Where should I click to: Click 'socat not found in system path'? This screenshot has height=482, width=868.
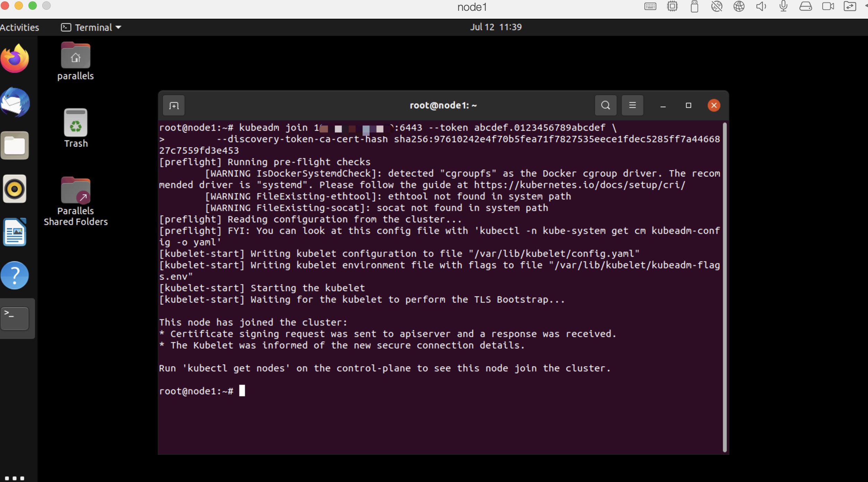pyautogui.click(x=462, y=208)
